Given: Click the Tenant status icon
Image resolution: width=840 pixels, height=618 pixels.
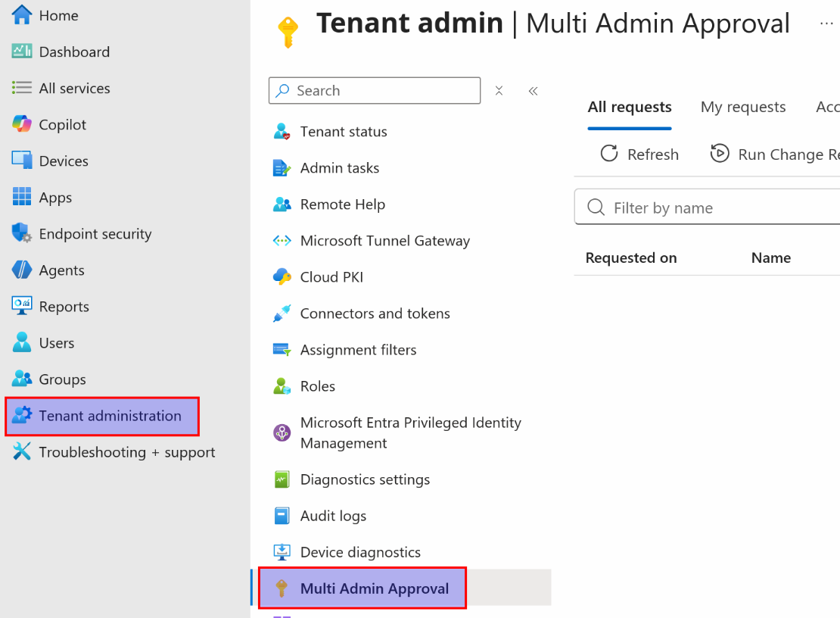Looking at the screenshot, I should pyautogui.click(x=282, y=131).
